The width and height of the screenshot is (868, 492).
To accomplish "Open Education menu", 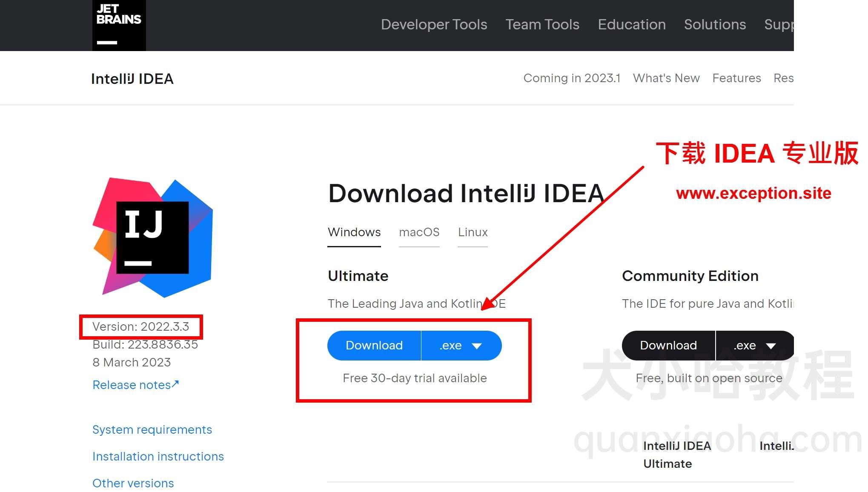I will (x=632, y=25).
